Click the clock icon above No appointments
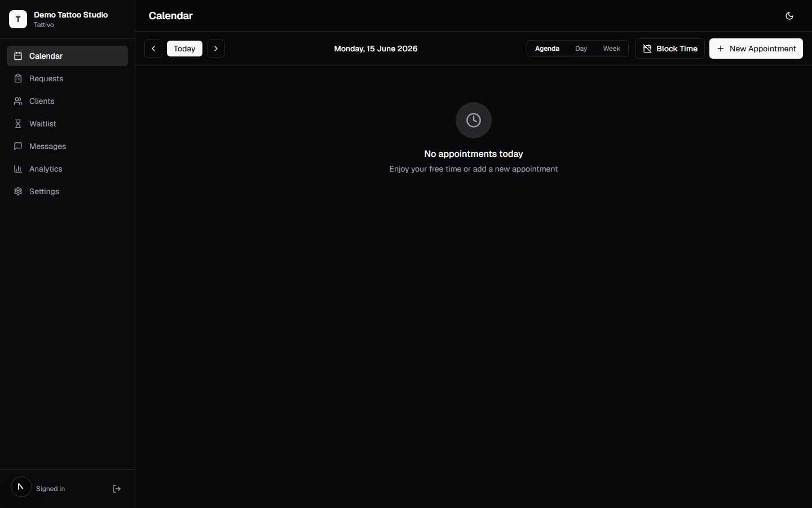 coord(474,120)
